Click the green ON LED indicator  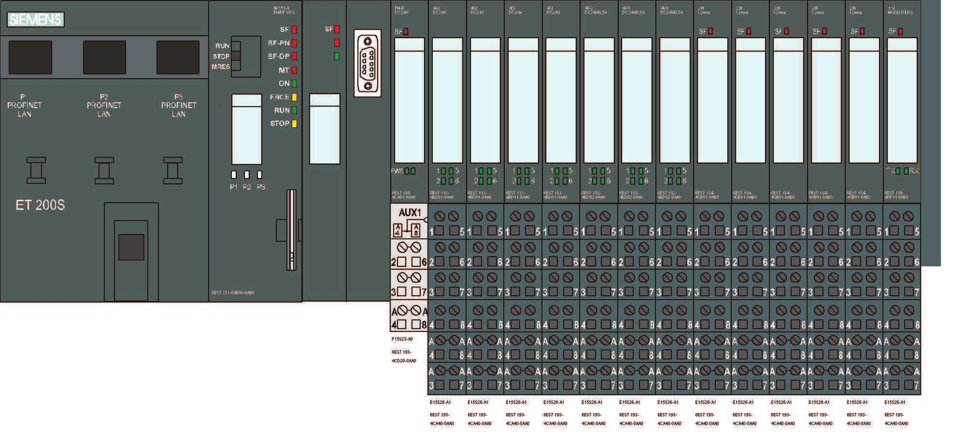294,83
